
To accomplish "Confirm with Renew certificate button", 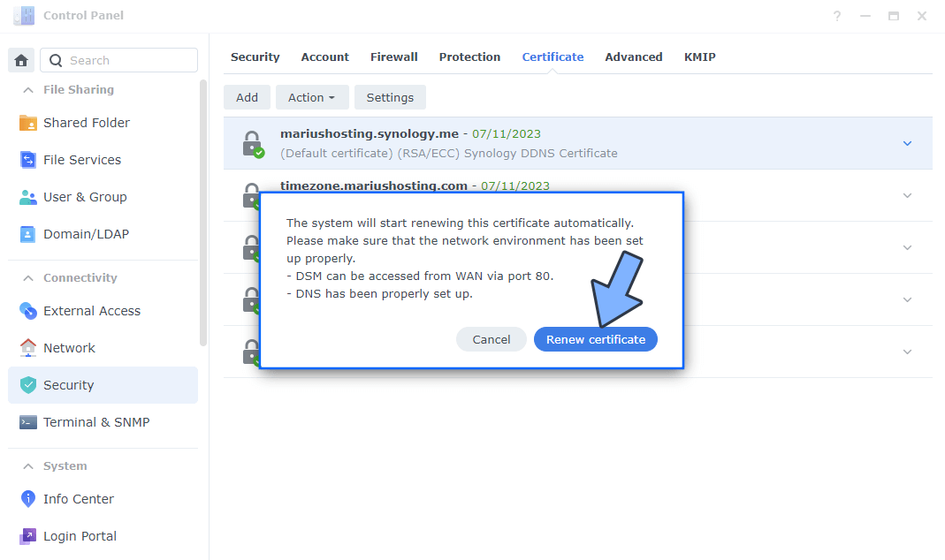I will 596,339.
